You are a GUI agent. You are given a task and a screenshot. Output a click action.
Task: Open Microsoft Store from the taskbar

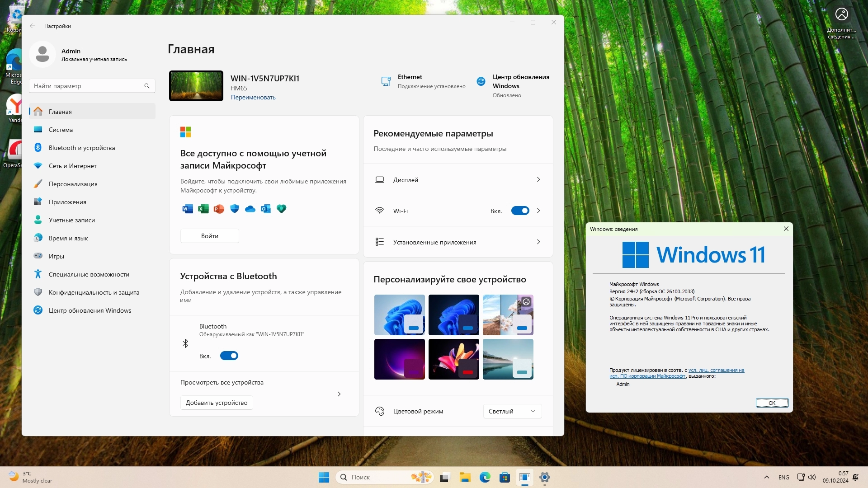pos(505,477)
